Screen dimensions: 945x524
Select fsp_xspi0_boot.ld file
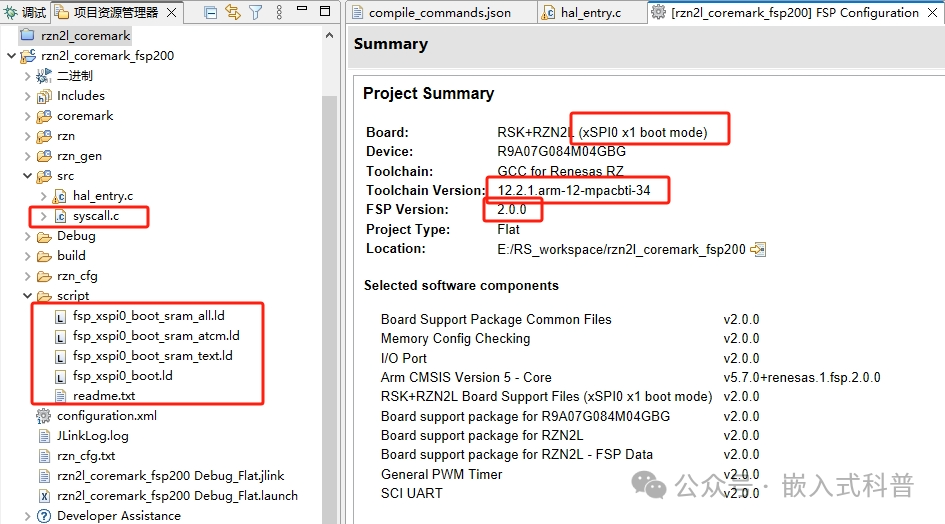122,376
